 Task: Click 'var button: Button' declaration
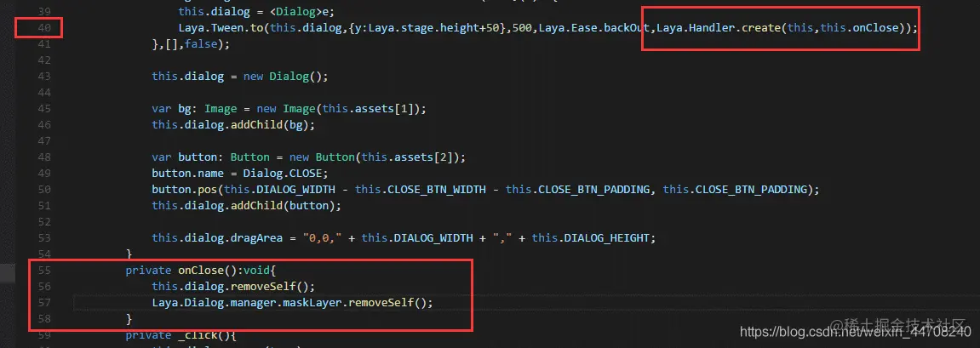point(210,157)
